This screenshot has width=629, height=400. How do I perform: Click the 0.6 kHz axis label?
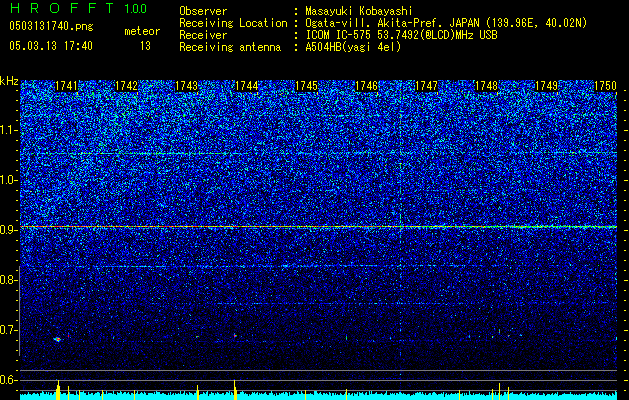7,380
